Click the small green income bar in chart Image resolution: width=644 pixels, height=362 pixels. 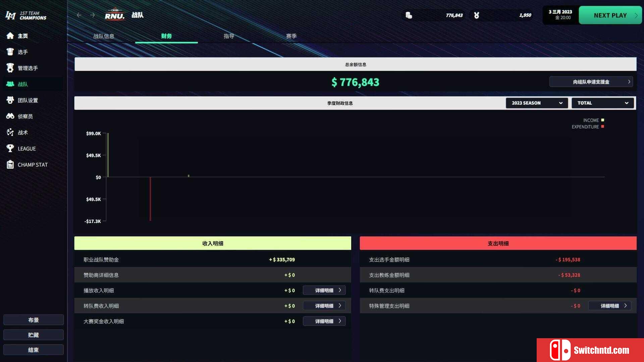[189, 176]
